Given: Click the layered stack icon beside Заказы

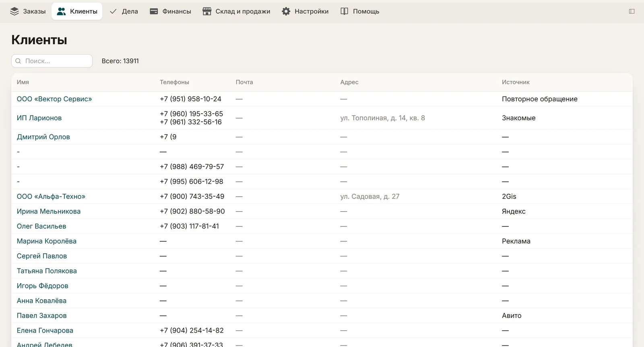Looking at the screenshot, I should click(x=14, y=11).
